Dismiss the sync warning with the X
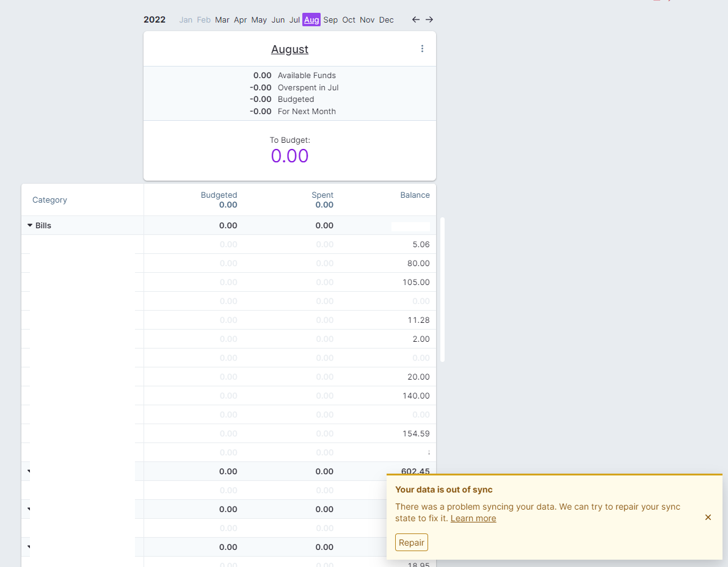Screen dimensions: 728x567 coord(708,517)
